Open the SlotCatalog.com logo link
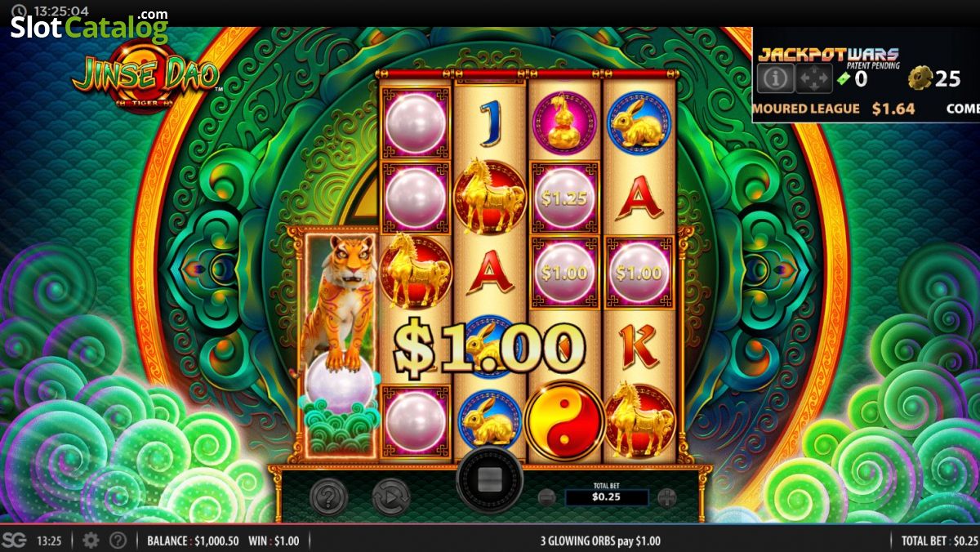980x552 pixels. pos(89,27)
